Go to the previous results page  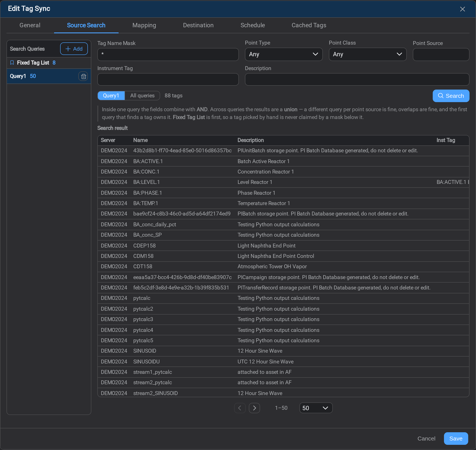[x=240, y=408]
